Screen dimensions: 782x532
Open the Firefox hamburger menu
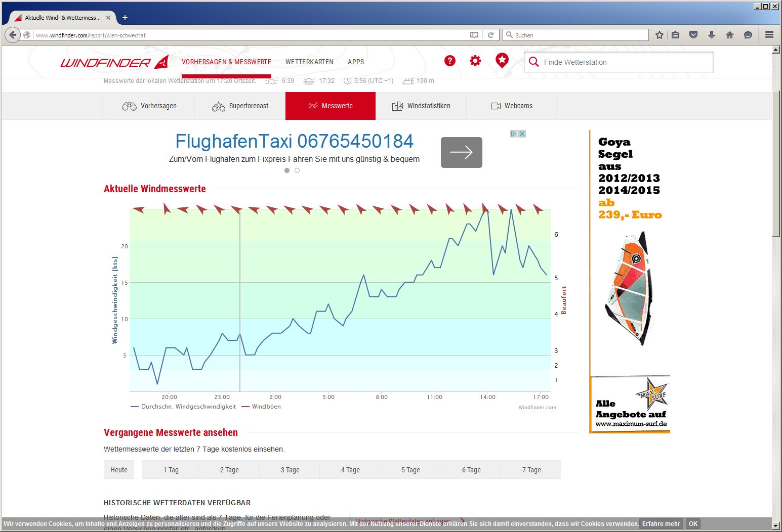[769, 35]
